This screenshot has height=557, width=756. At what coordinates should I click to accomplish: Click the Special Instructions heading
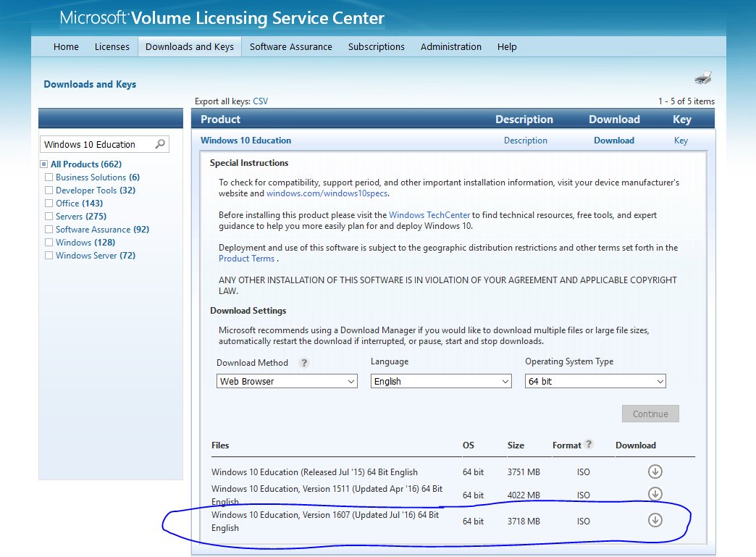coord(249,162)
